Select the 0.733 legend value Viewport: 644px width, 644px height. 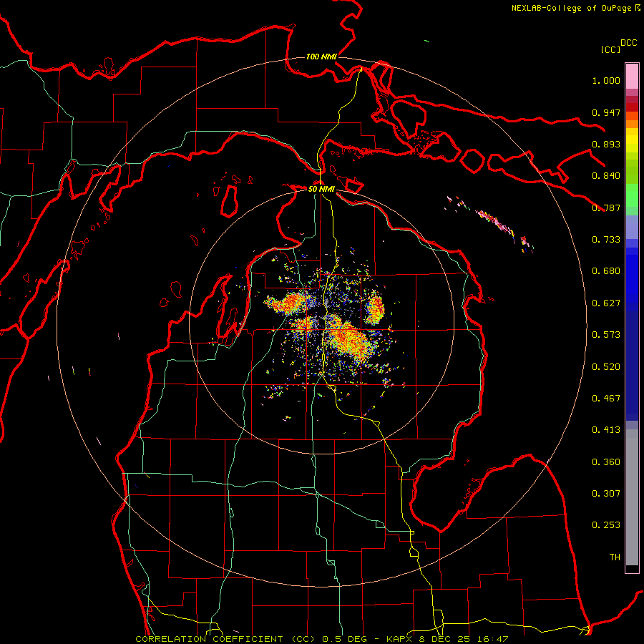click(606, 240)
